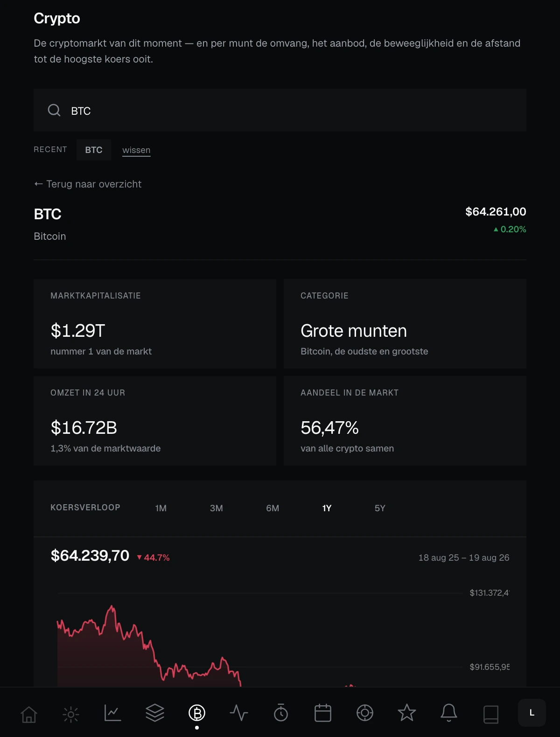Go back via Terug naar overzicht
The height and width of the screenshot is (737, 560).
pyautogui.click(x=88, y=184)
